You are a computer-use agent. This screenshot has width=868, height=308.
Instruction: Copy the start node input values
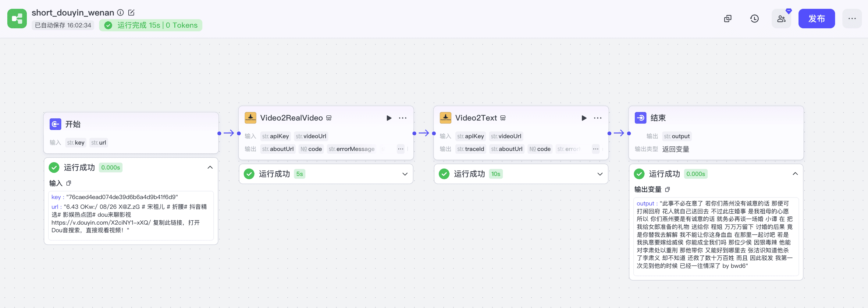click(69, 183)
